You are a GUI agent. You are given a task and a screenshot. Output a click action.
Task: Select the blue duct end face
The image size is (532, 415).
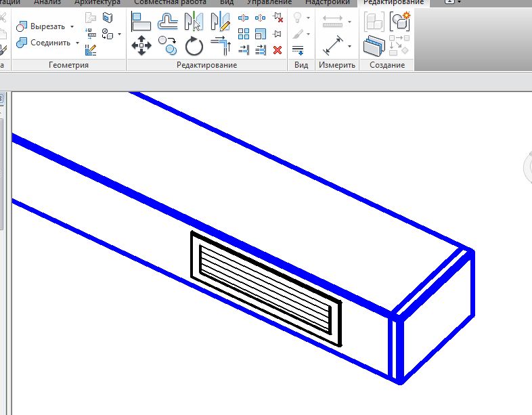(438, 318)
